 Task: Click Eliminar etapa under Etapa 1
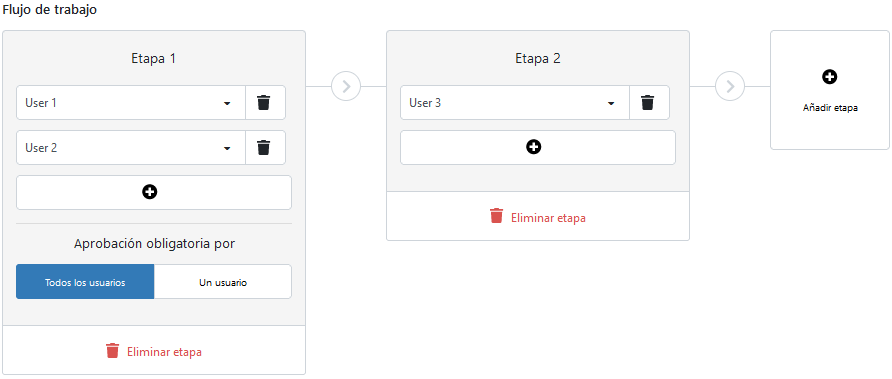[164, 352]
